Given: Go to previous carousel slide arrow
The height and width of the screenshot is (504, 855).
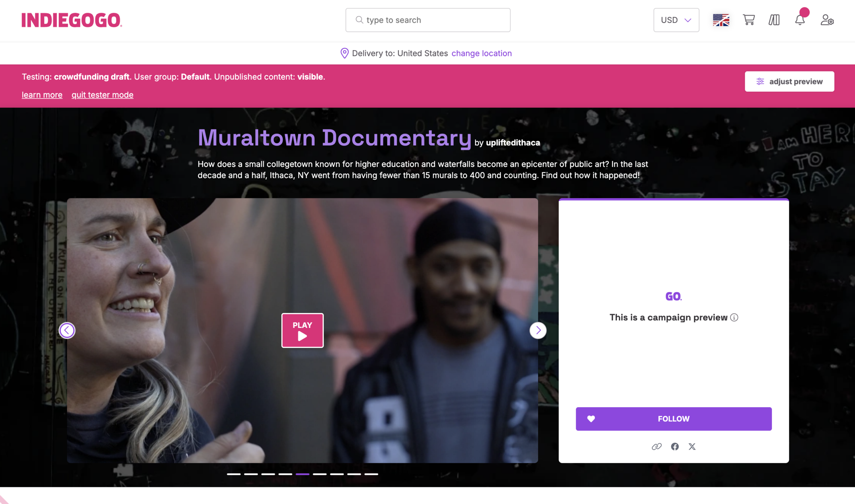Looking at the screenshot, I should pos(67,330).
